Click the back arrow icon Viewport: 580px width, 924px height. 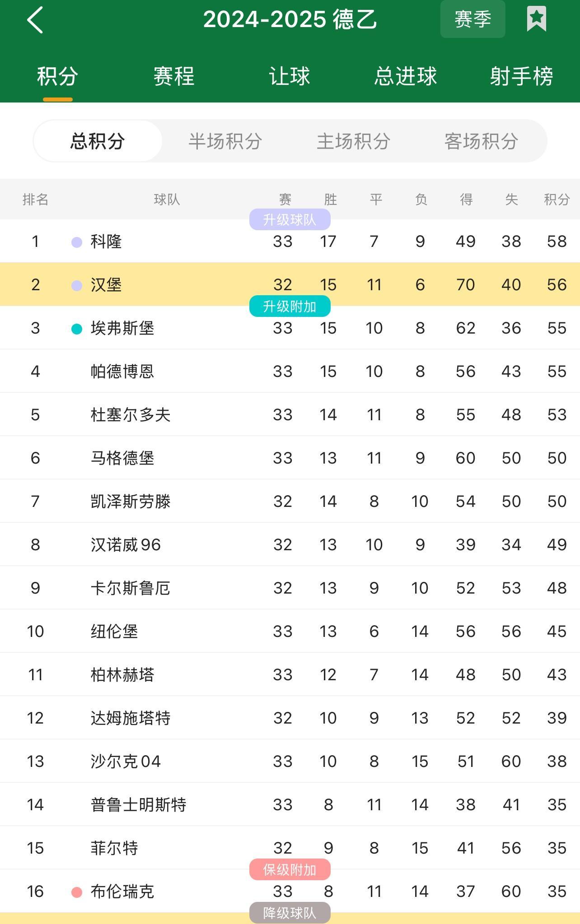coord(36,19)
